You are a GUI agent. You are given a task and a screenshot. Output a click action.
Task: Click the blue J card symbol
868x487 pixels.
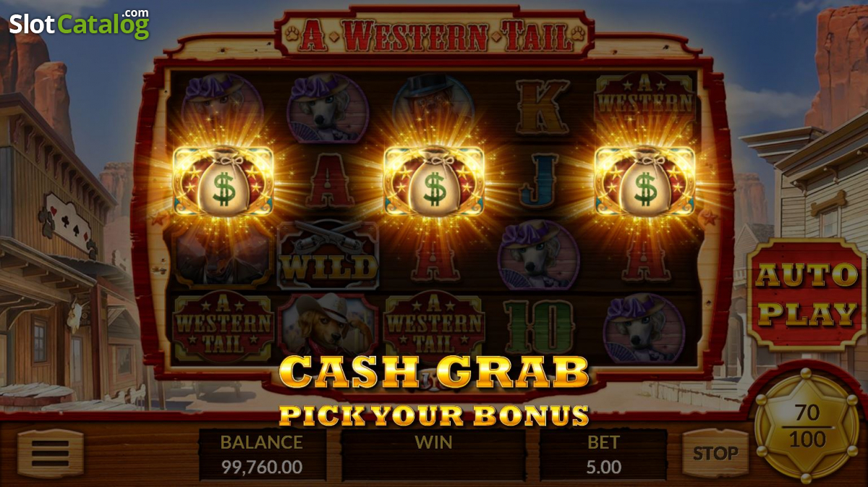point(539,179)
